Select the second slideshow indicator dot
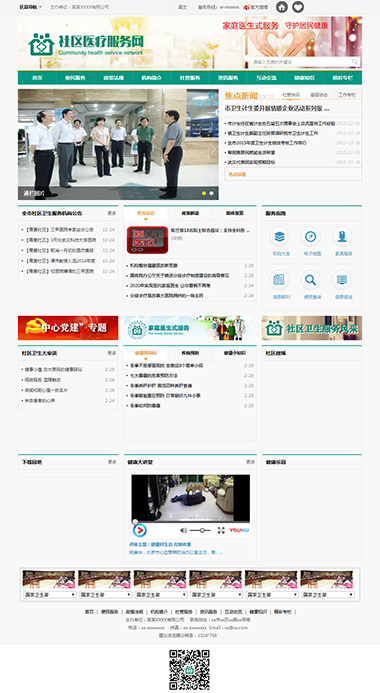This screenshot has height=693, width=380. point(212,193)
